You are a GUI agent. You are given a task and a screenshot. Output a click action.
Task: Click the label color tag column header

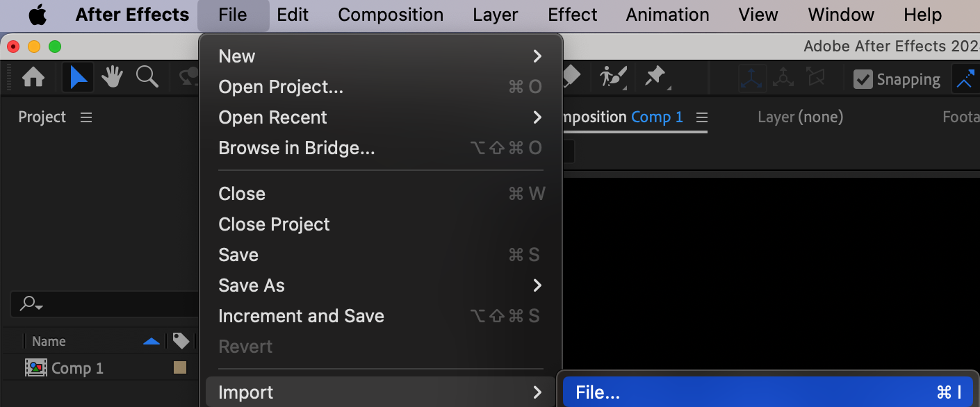tap(181, 341)
